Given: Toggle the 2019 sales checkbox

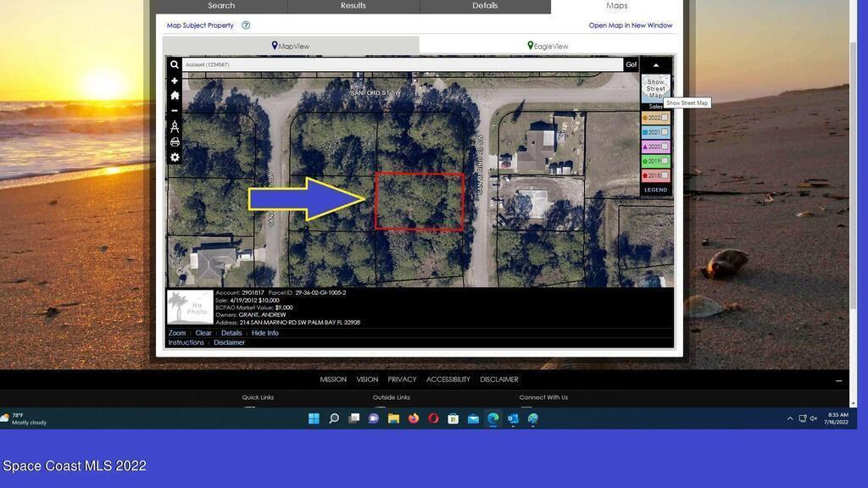Looking at the screenshot, I should [665, 161].
